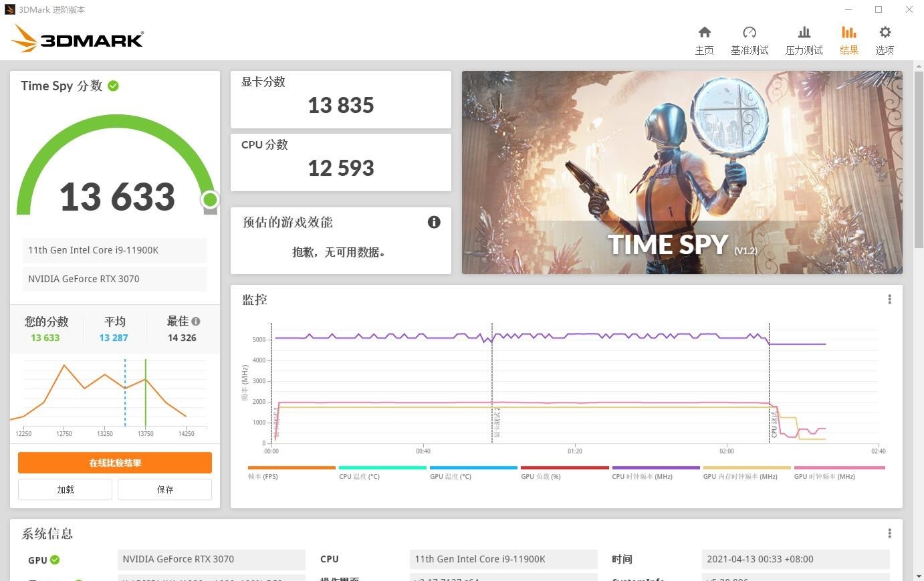Select the 基准测试 (Benchmark) icon

(x=749, y=39)
